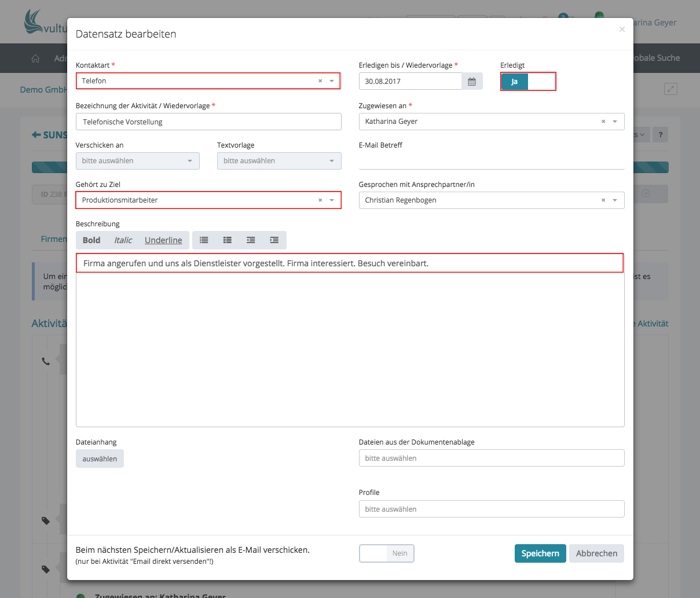Toggle Bold formatting in the description editor
The width and height of the screenshot is (700, 598).
tap(91, 240)
